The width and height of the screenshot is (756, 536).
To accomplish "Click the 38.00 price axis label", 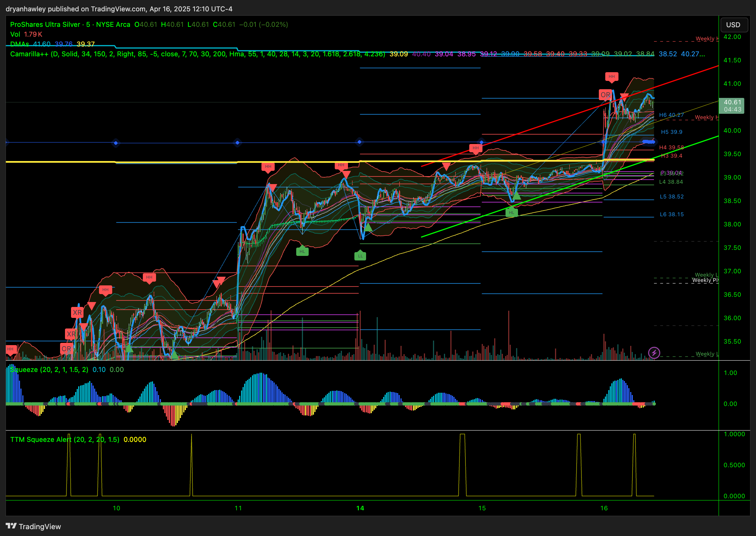I will coord(732,225).
